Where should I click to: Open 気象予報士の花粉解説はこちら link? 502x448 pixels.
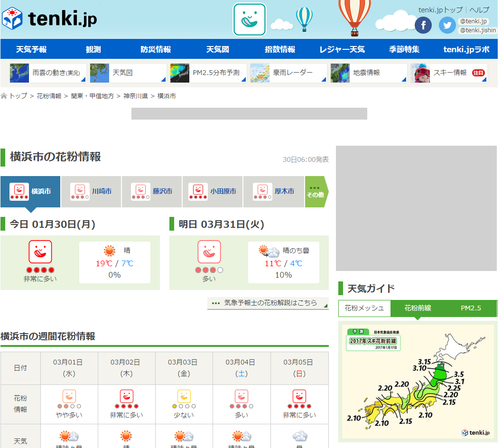tap(268, 303)
